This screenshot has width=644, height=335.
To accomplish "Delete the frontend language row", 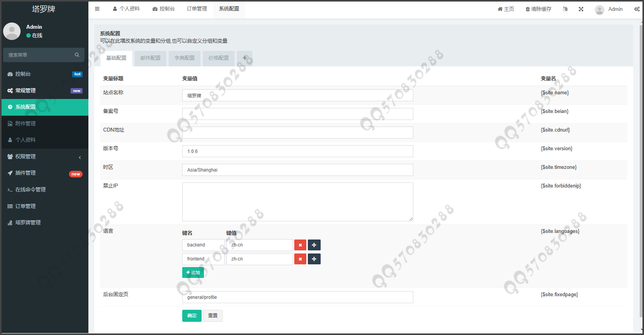I will coord(300,259).
